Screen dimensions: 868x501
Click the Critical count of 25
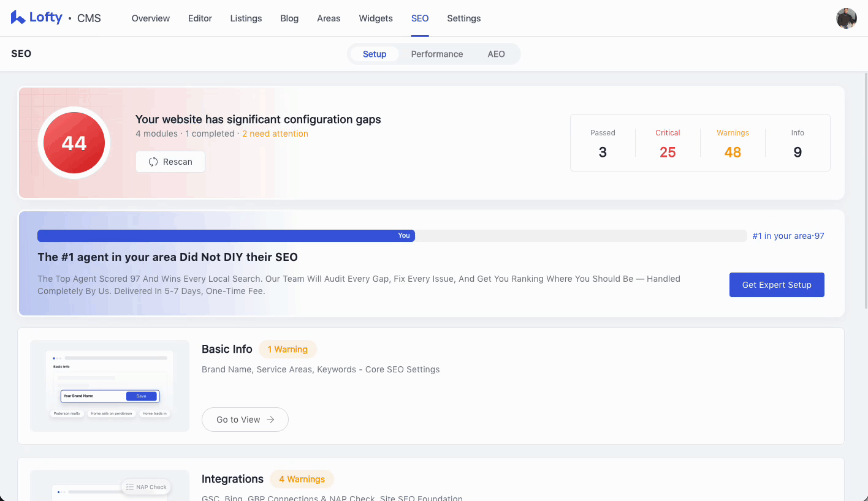pyautogui.click(x=668, y=152)
